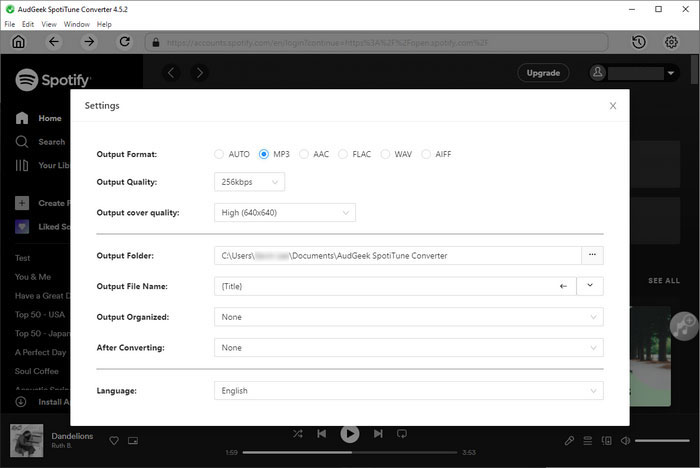Click Spotify's back chevron button
This screenshot has width=700, height=468.
pyautogui.click(x=171, y=72)
